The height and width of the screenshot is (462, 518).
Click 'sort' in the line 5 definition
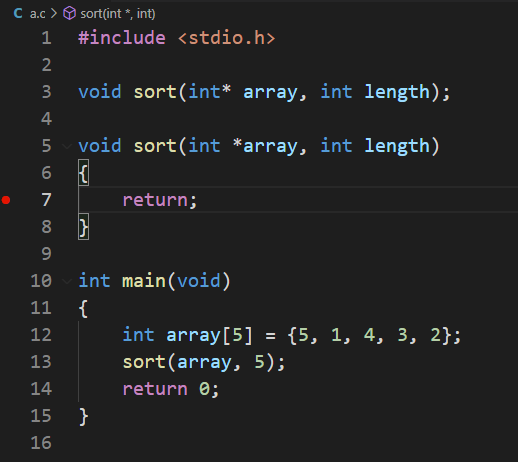pos(155,146)
